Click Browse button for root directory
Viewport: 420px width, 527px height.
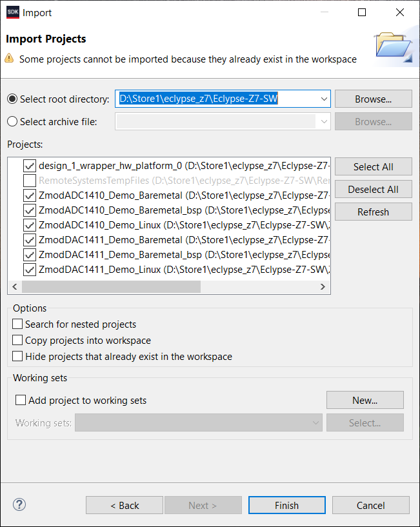[x=374, y=99]
